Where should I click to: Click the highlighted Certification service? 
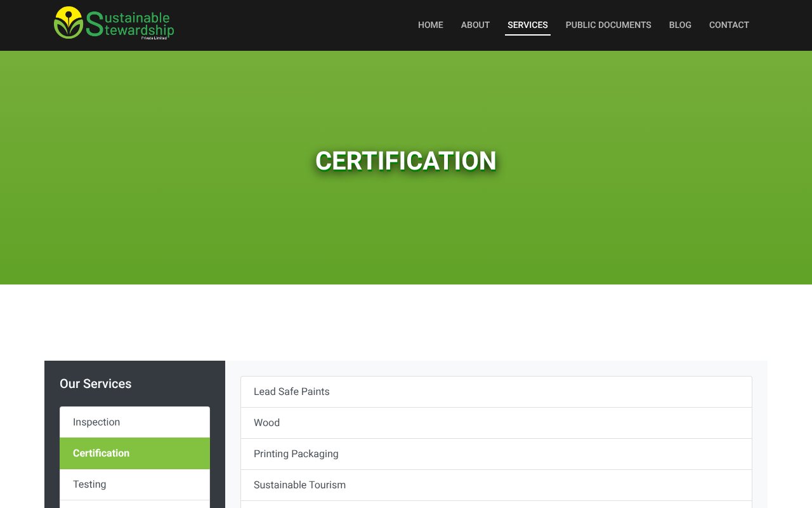point(134,453)
